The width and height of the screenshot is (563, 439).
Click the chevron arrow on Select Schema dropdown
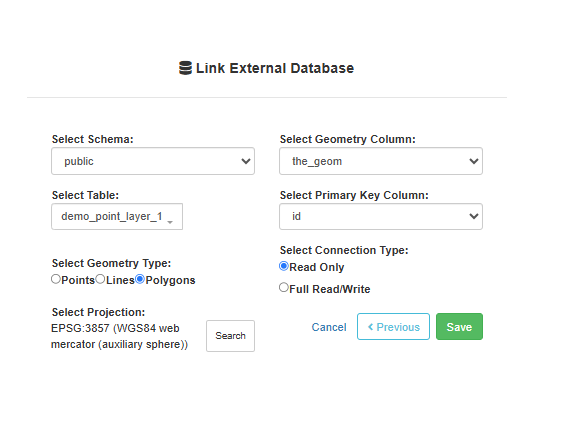pyautogui.click(x=246, y=161)
